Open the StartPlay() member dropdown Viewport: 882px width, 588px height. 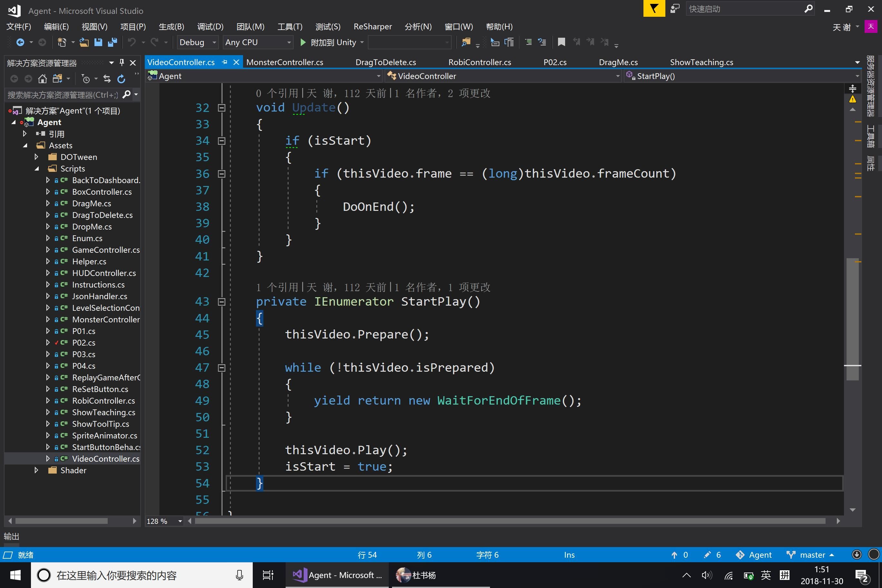pos(742,76)
